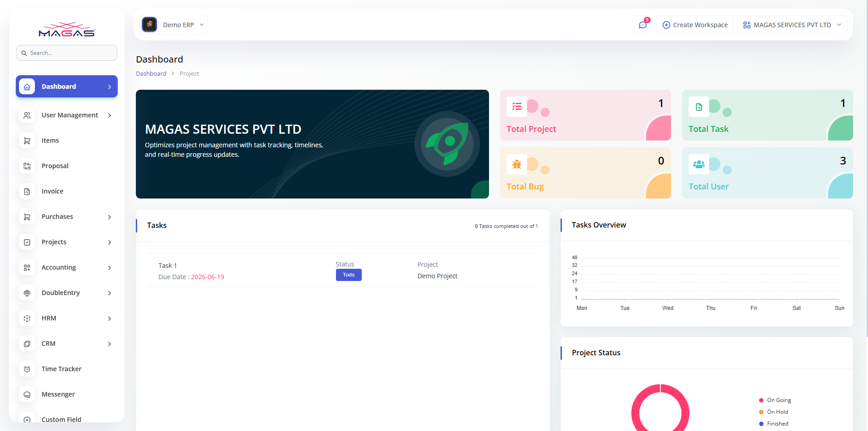The width and height of the screenshot is (868, 431).
Task: Click the rocket illustration on the banner
Action: coord(447,144)
